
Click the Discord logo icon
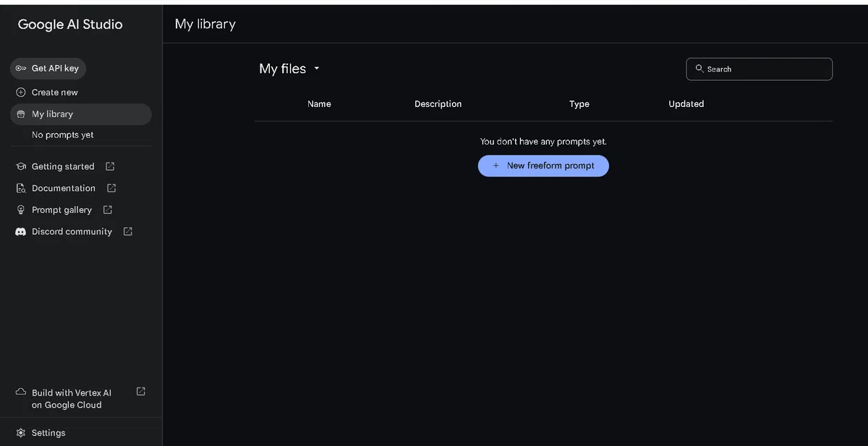21,232
